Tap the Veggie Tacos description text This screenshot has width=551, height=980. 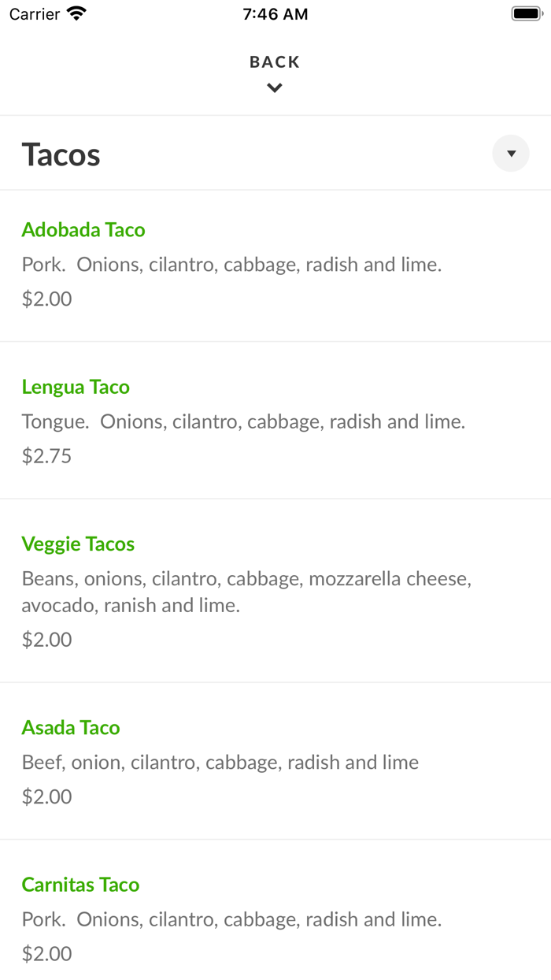(246, 591)
